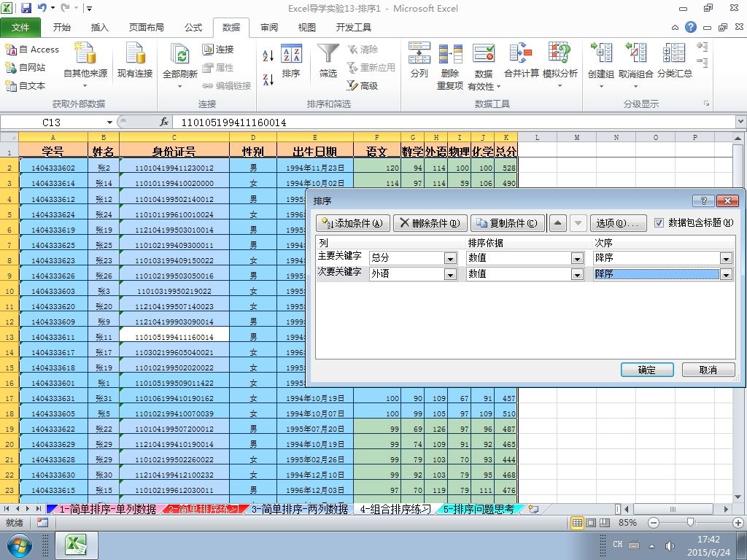Image resolution: width=747 pixels, height=560 pixels.
Task: Click the volume speaker tray icon
Action: pyautogui.click(x=670, y=545)
